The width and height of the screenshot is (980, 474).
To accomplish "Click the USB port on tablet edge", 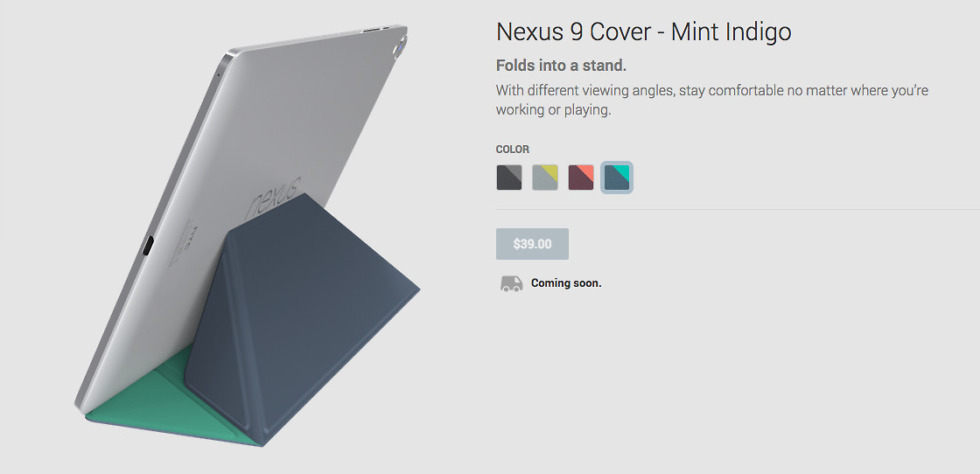I will click(148, 246).
